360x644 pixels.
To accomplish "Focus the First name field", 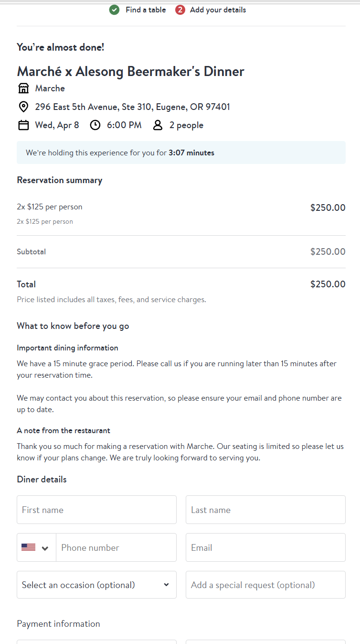I will coord(96,510).
